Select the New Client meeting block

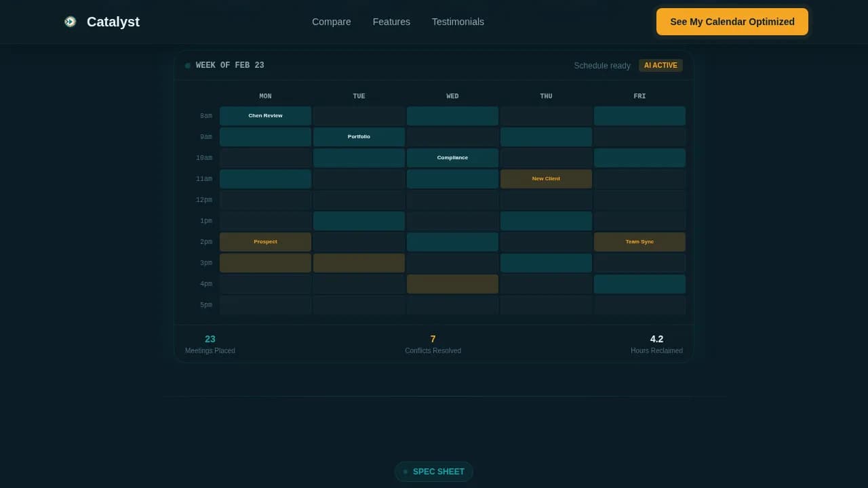click(x=546, y=179)
